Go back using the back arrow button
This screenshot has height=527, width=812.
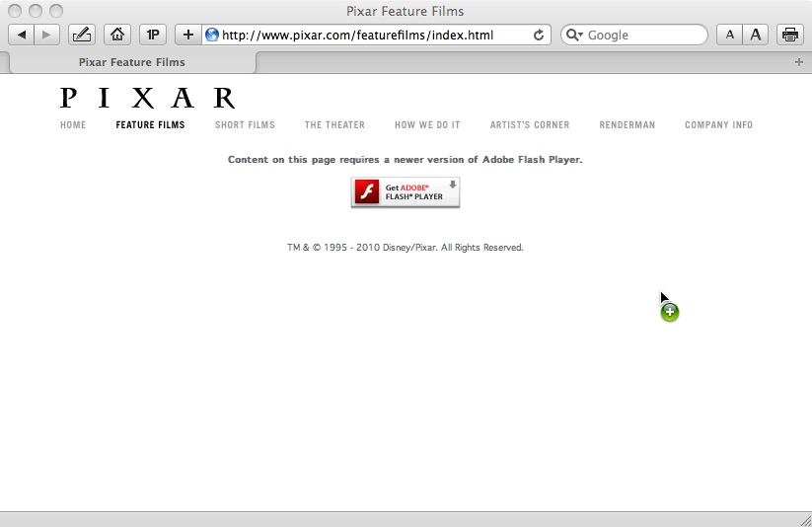(22, 35)
